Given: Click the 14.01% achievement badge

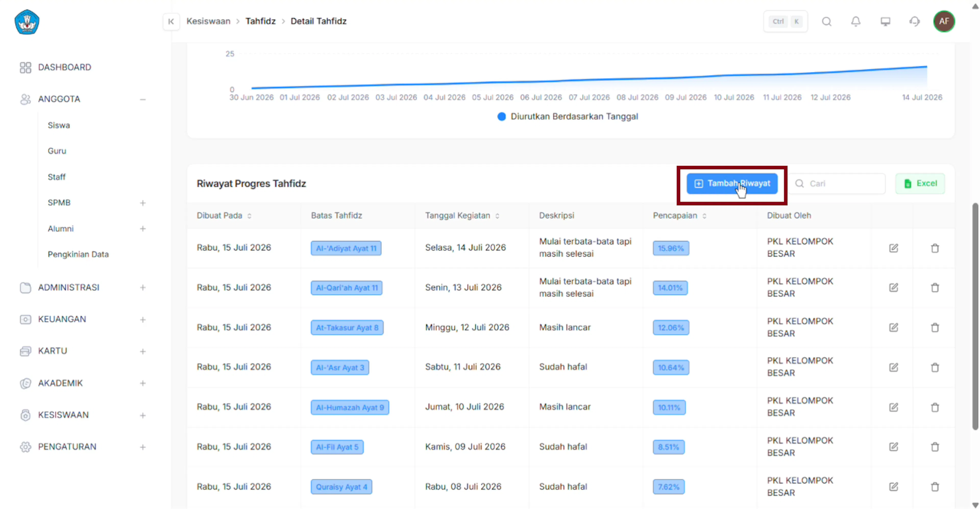Looking at the screenshot, I should click(670, 288).
